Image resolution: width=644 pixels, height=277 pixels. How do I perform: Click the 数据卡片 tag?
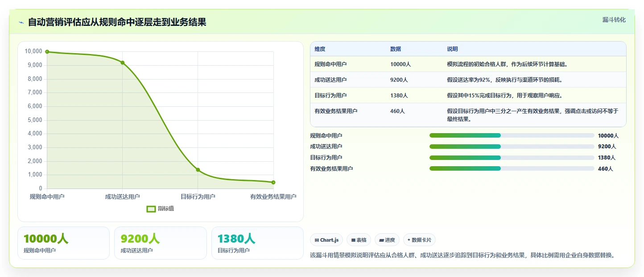click(419, 240)
